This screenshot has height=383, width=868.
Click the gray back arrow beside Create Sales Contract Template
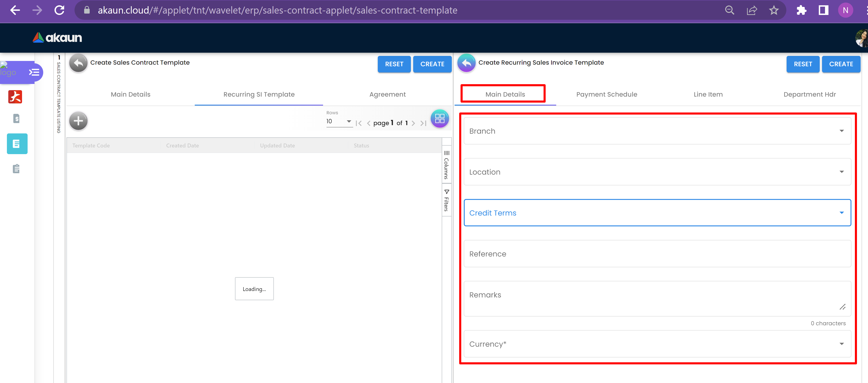point(78,63)
